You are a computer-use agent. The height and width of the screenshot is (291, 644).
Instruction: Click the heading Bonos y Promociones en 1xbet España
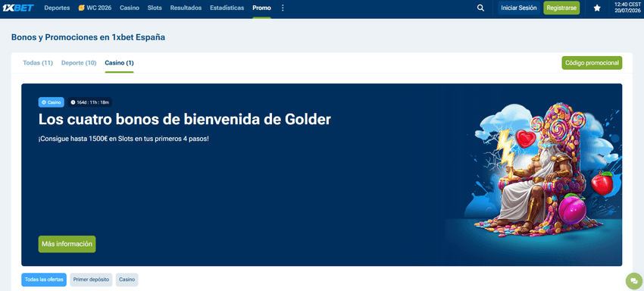(89, 37)
